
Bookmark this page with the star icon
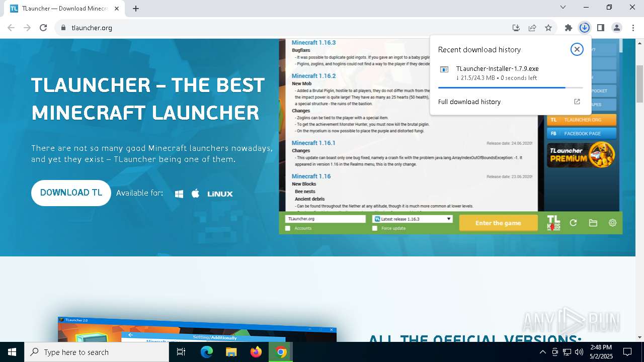[548, 28]
